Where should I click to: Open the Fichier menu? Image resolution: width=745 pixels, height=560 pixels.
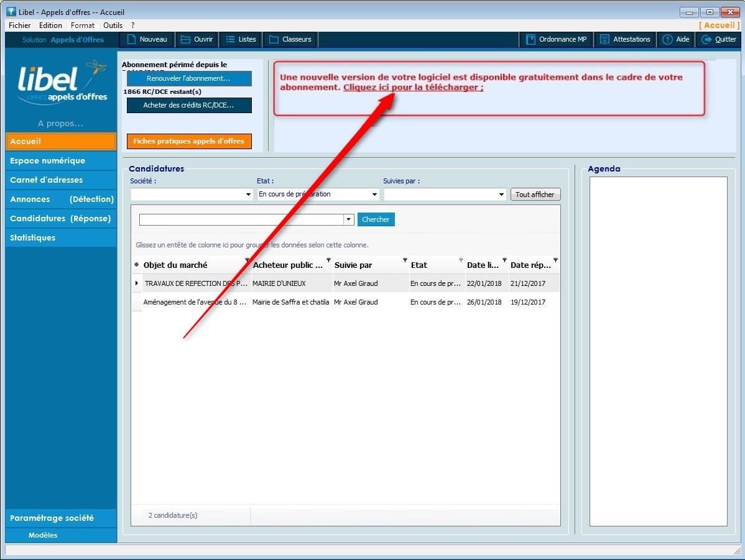tap(19, 25)
